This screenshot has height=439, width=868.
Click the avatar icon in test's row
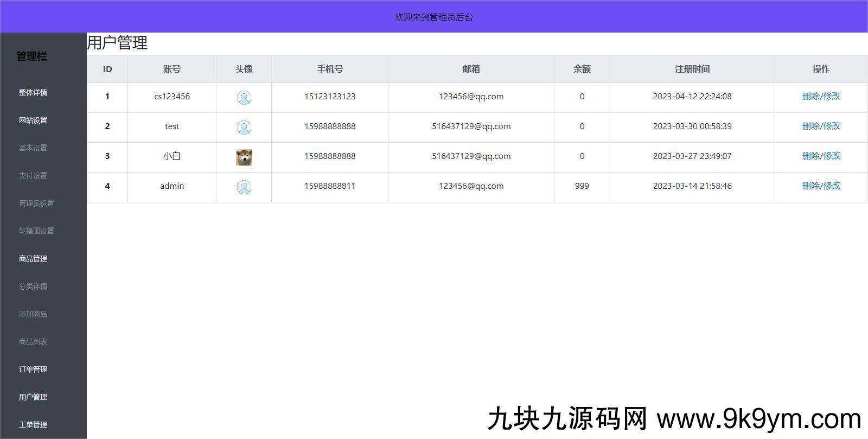point(244,128)
